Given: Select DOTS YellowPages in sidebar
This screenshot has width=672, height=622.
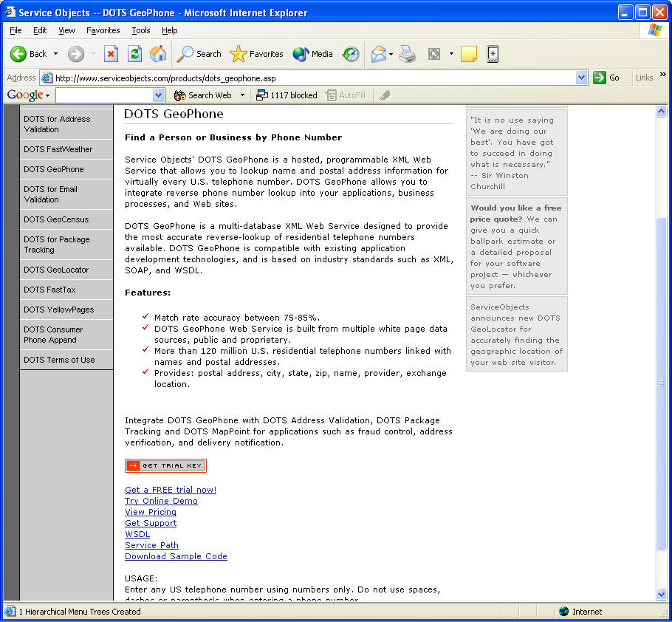Looking at the screenshot, I should click(x=66, y=310).
